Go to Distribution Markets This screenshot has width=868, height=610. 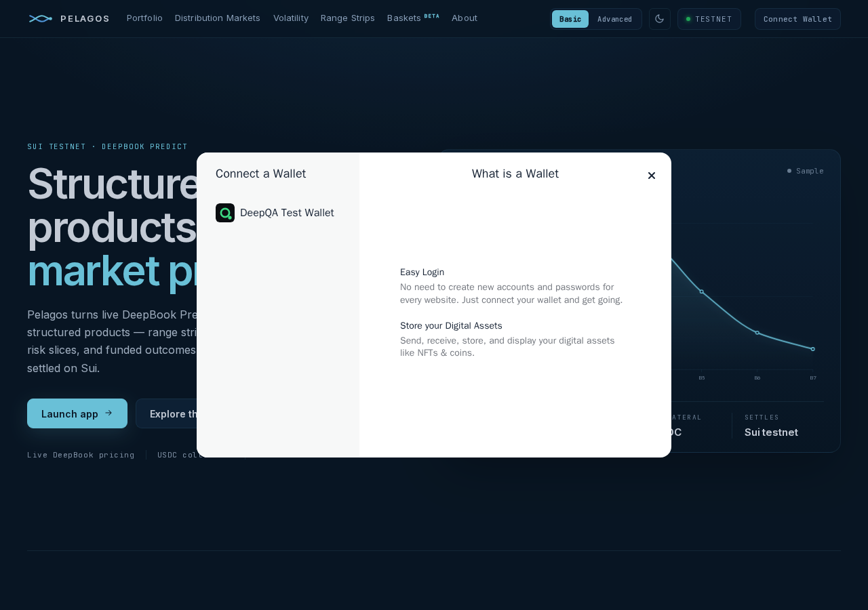pos(218,18)
